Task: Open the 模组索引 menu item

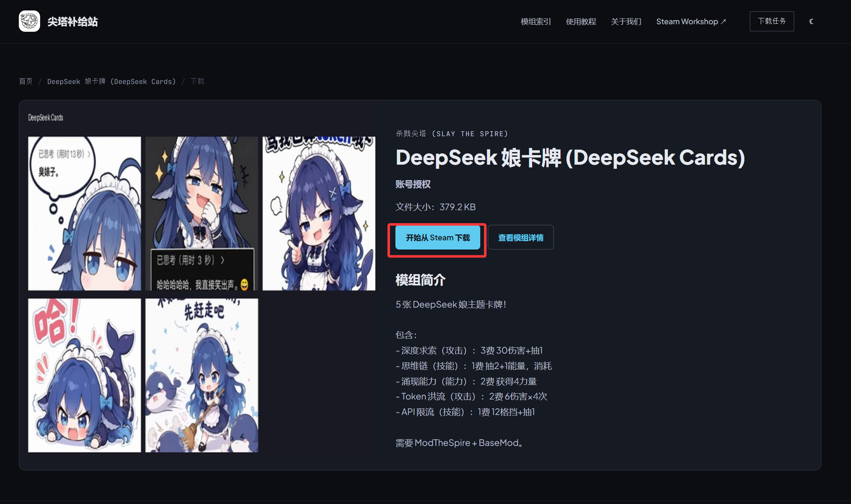Action: [x=536, y=22]
